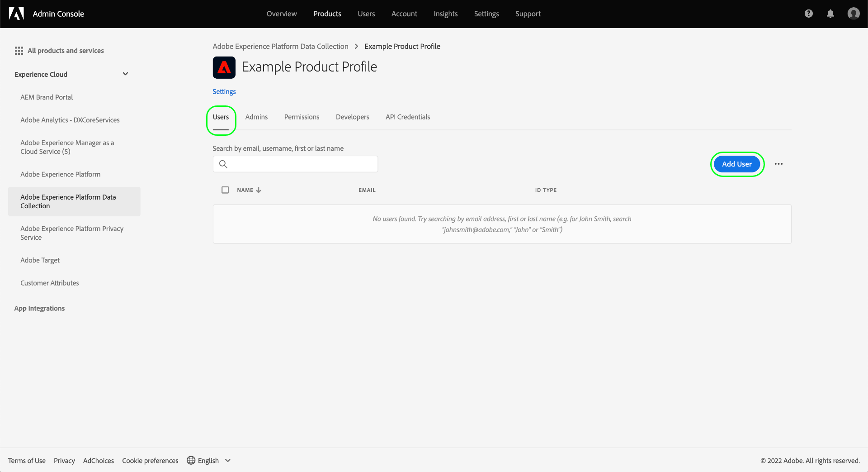Go to Overview in top navigation
The height and width of the screenshot is (472, 868).
tap(282, 14)
